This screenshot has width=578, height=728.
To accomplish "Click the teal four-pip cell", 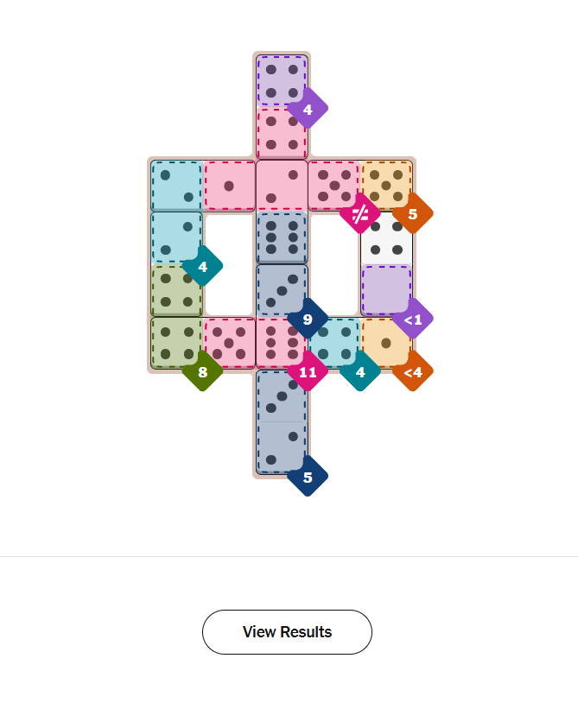I will [334, 342].
